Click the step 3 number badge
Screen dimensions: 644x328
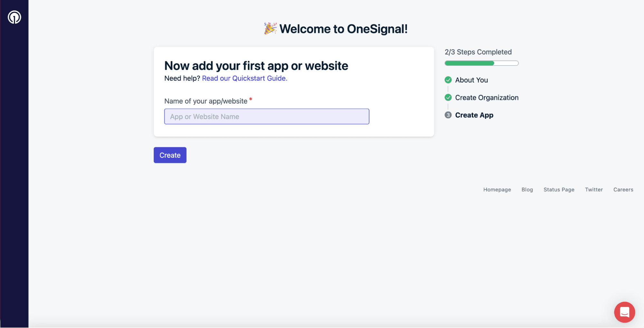coord(448,115)
